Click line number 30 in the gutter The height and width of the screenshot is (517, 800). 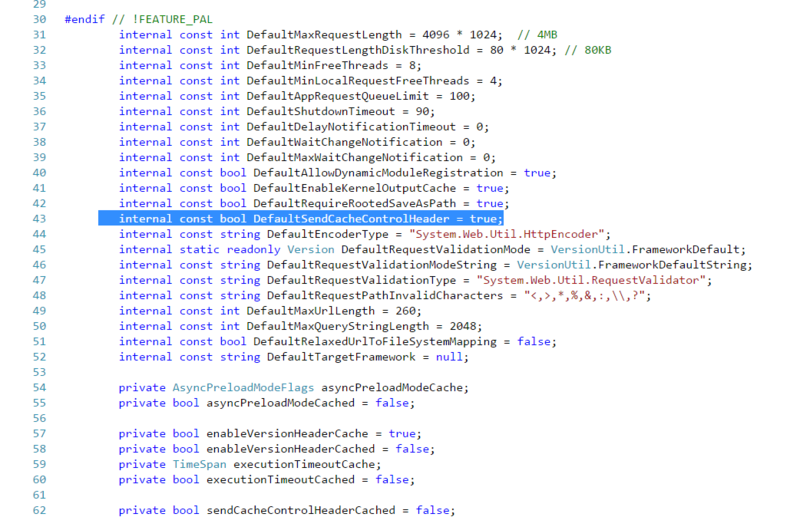coord(39,19)
